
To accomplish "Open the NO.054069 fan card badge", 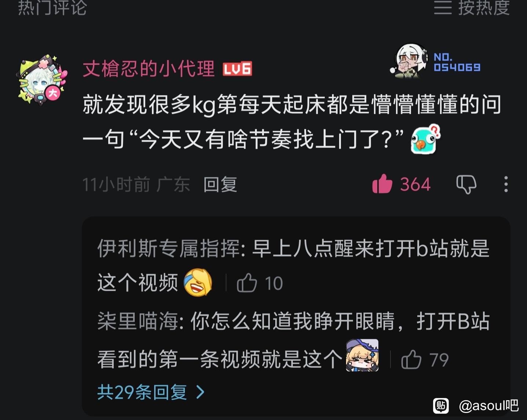I will click(436, 61).
